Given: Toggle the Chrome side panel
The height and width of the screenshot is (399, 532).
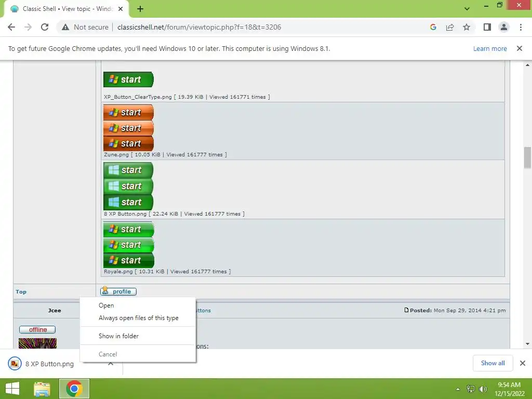Looking at the screenshot, I should pos(487,27).
